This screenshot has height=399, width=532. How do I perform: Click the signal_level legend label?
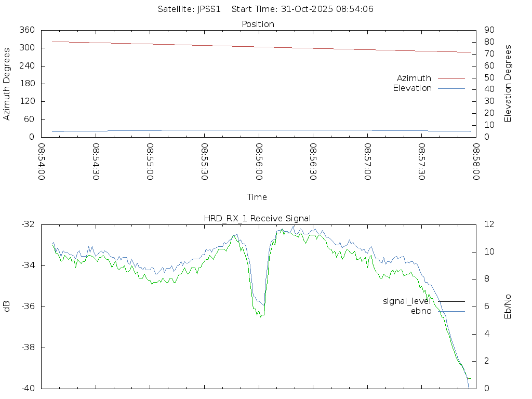pyautogui.click(x=407, y=301)
